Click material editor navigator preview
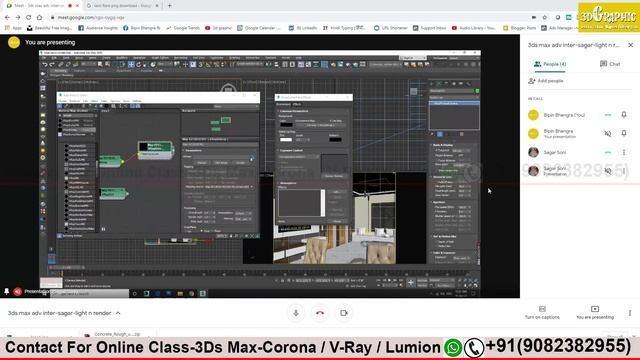640x360 pixels. [220, 123]
